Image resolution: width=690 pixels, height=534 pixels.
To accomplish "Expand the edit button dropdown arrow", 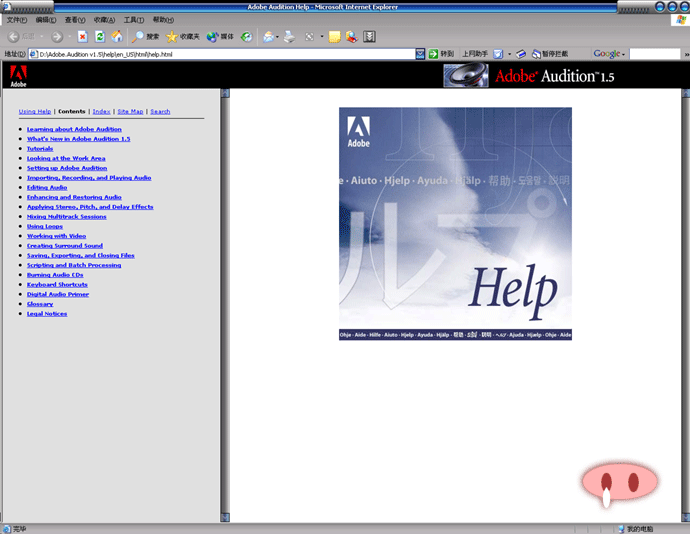I will coord(322,37).
